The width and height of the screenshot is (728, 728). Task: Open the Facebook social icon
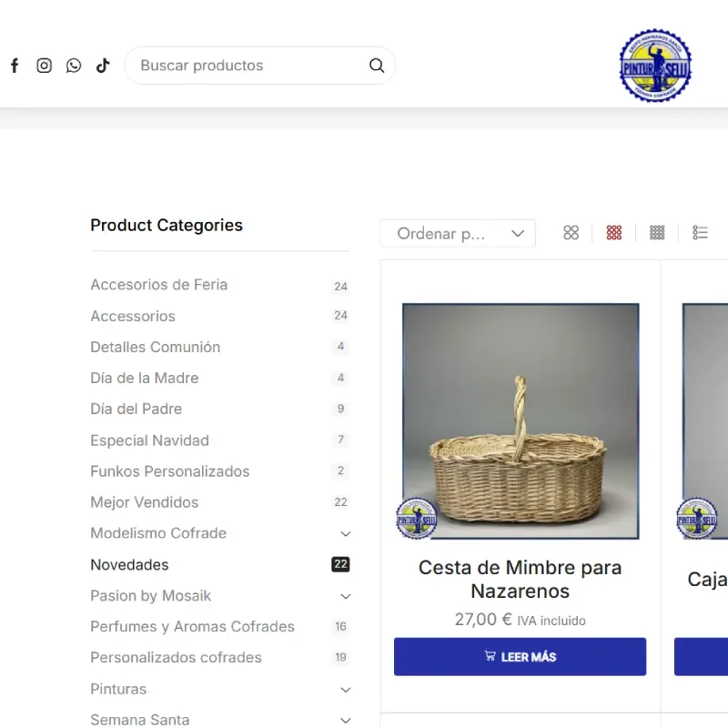tap(15, 65)
